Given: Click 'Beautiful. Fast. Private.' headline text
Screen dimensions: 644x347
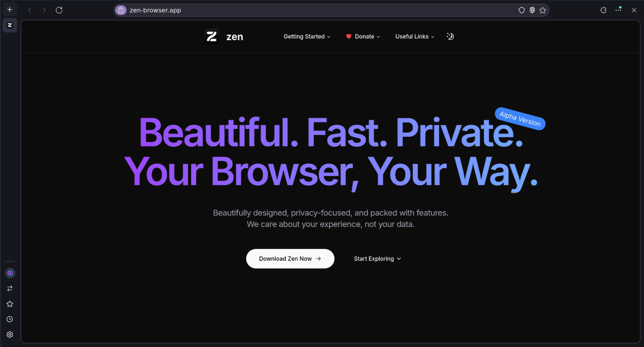Looking at the screenshot, I should point(331,133).
